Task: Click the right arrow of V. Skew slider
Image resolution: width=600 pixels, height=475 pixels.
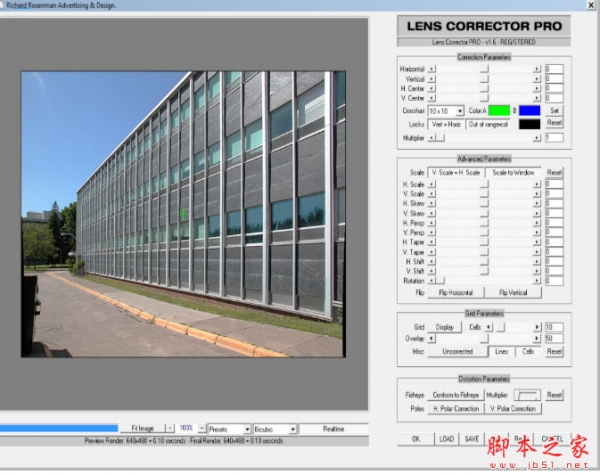Action: [x=536, y=213]
